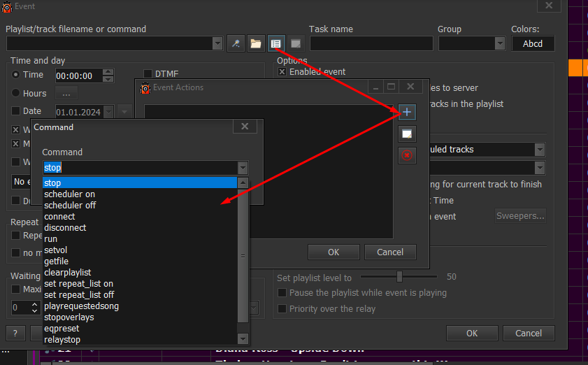Viewport: 588px width, 365px height.
Task: Click the gray note icon beside list icon
Action: pos(296,44)
